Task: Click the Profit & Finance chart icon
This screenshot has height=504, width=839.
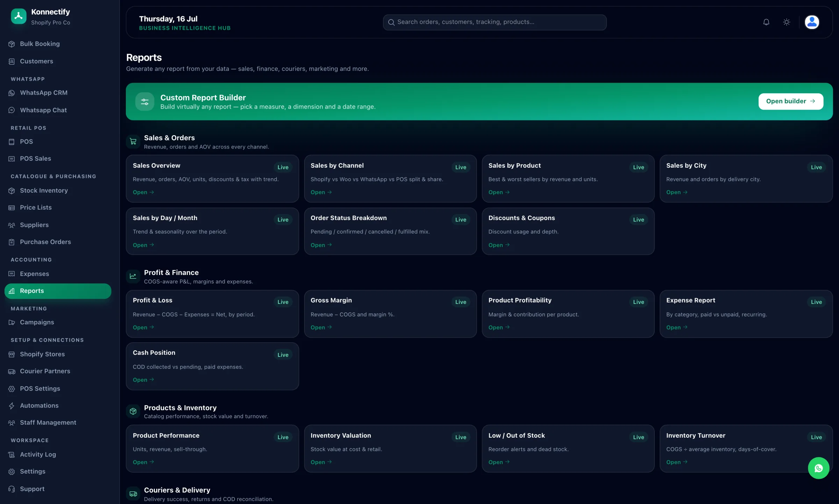Action: point(133,276)
